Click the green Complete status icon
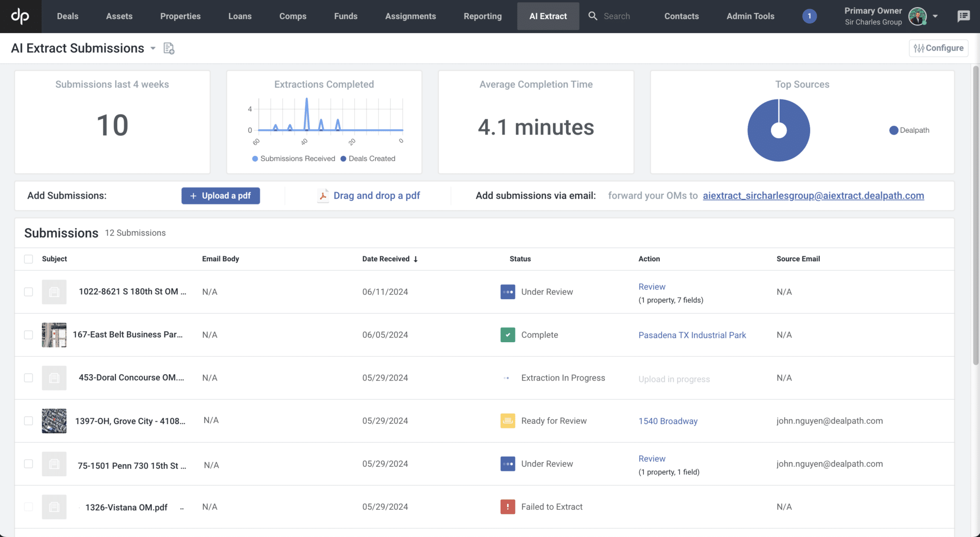The height and width of the screenshot is (537, 980). pos(508,335)
